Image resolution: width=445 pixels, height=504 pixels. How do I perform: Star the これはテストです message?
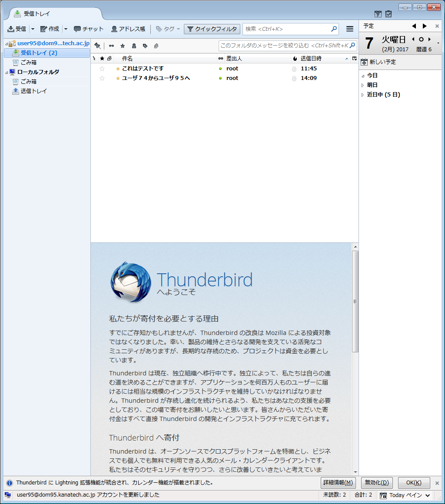(x=102, y=69)
